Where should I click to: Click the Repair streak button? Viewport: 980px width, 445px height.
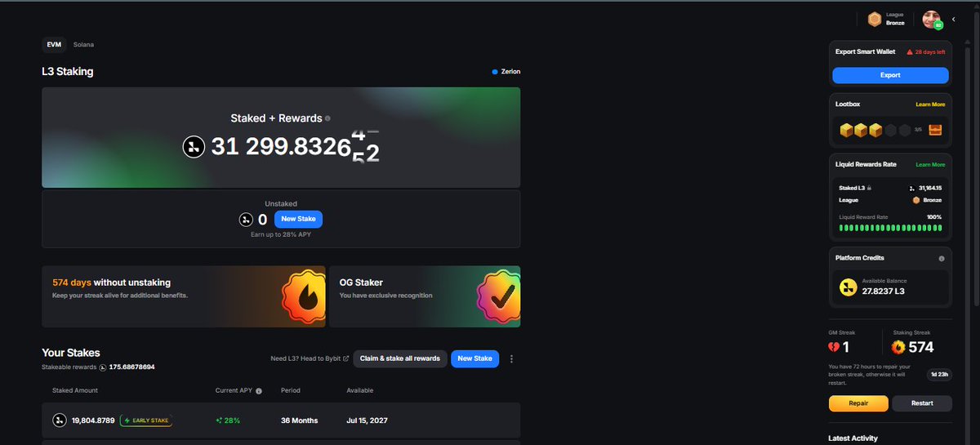tap(858, 403)
